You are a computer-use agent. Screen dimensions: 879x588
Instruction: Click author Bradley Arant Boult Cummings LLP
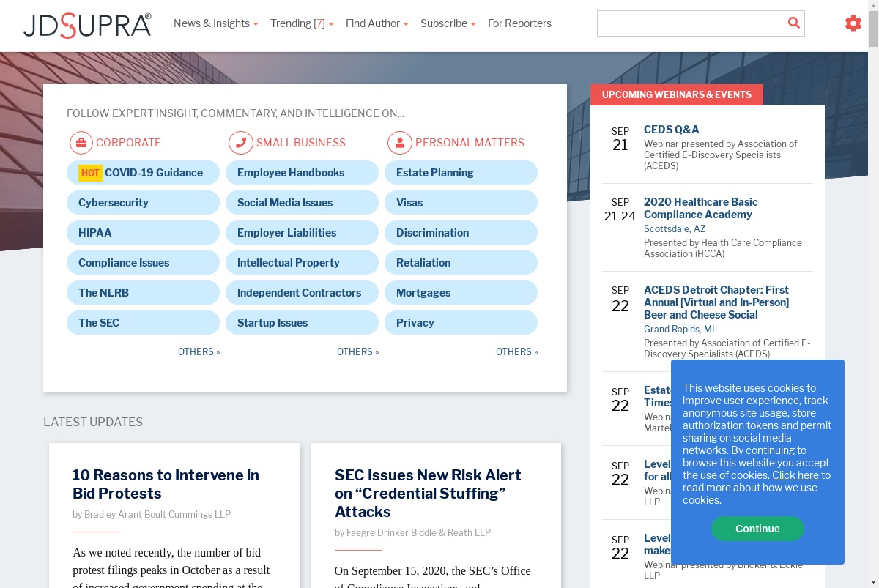(x=157, y=515)
